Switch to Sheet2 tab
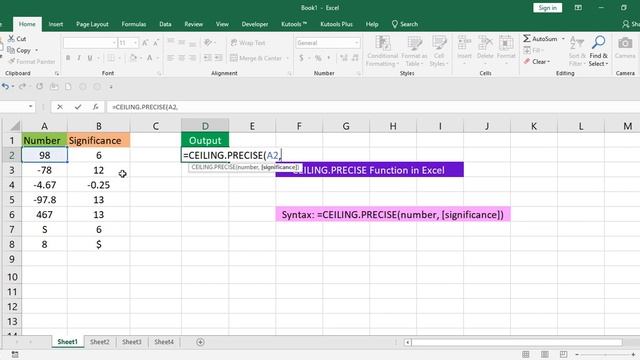The image size is (640, 360). pyautogui.click(x=99, y=342)
